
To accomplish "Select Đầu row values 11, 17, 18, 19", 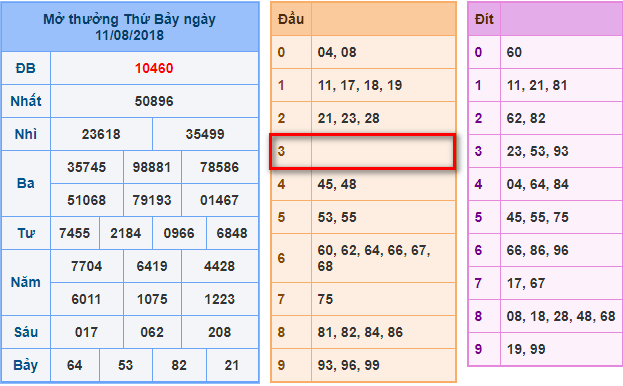I will pyautogui.click(x=360, y=85).
